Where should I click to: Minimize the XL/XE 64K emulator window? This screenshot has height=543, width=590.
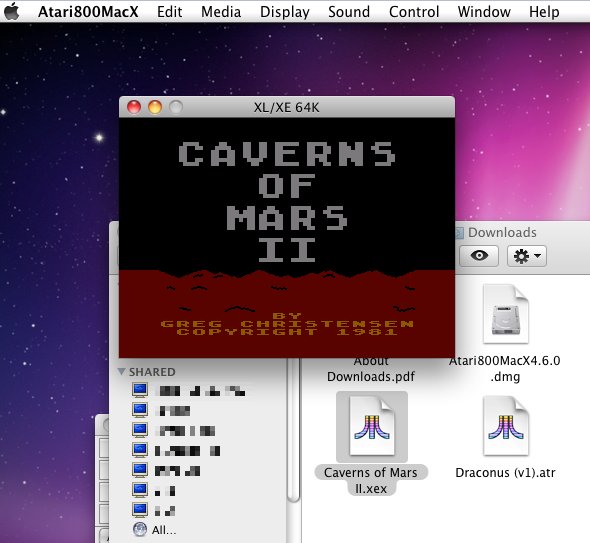click(x=155, y=107)
